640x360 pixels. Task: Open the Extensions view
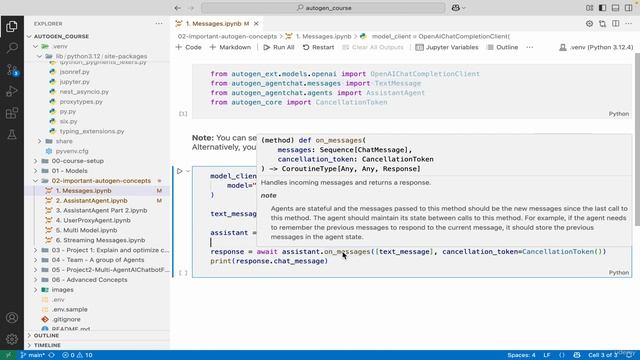(x=12, y=113)
